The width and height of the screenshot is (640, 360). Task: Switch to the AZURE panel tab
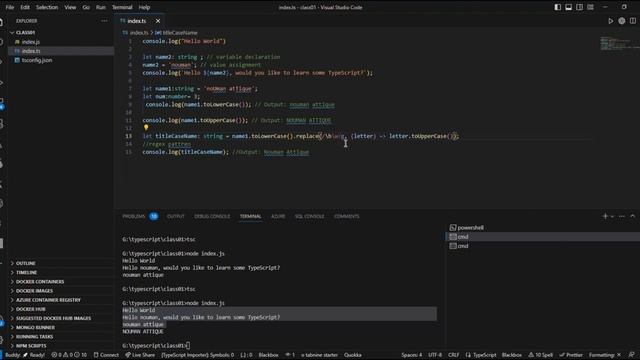click(x=278, y=216)
